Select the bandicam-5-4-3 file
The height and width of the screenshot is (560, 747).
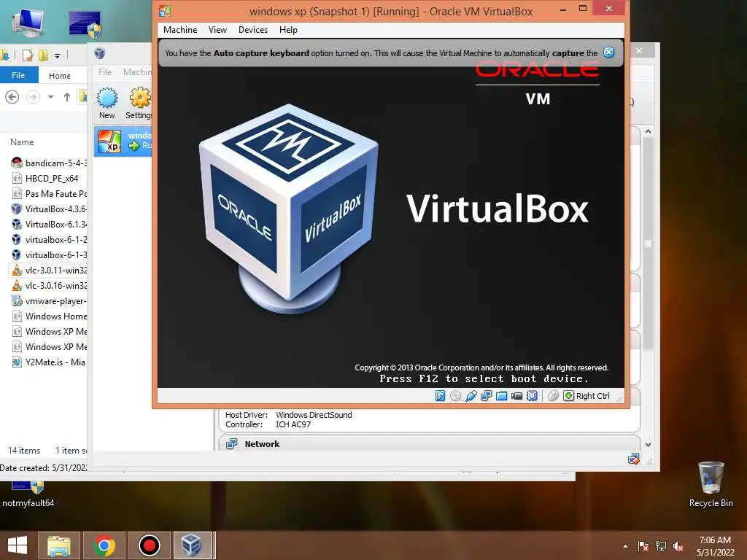coord(49,163)
